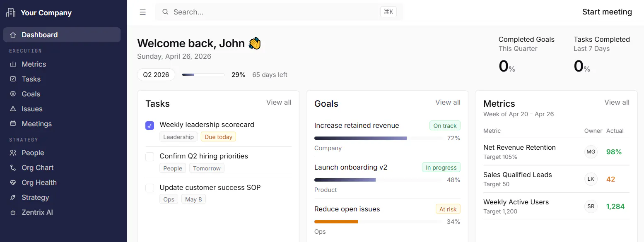Navigate to Goals in sidebar
The image size is (644, 242).
tap(62, 94)
